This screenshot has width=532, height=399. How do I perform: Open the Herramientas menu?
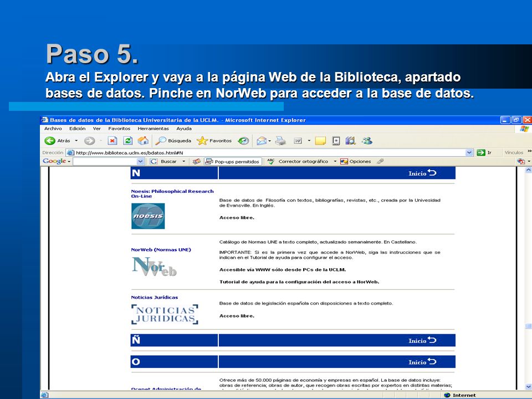pyautogui.click(x=153, y=129)
